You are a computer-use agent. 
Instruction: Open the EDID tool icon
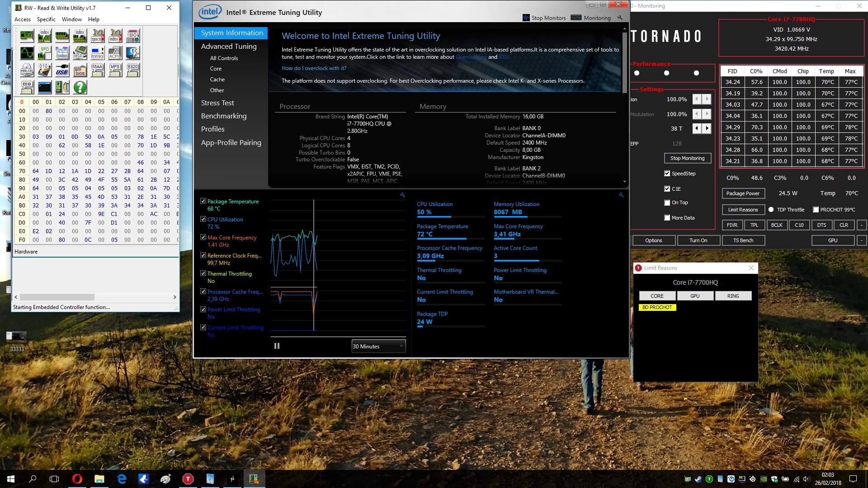[27, 87]
